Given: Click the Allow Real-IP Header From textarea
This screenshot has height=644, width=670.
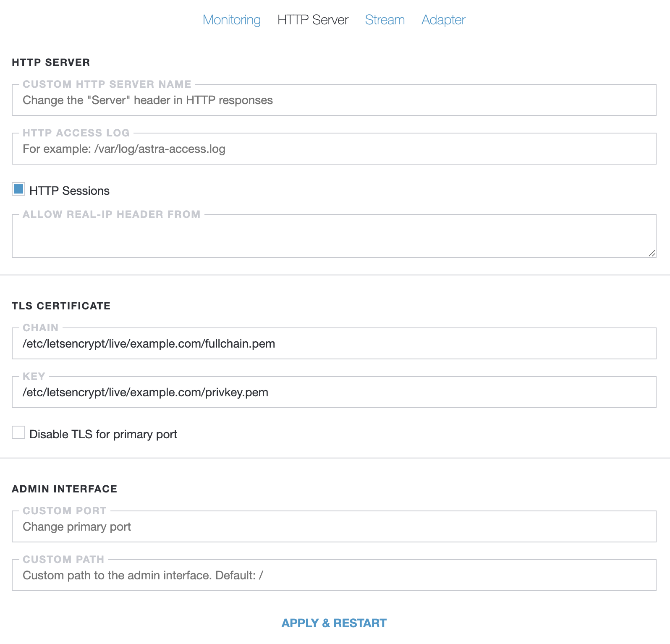Looking at the screenshot, I should pos(334,236).
